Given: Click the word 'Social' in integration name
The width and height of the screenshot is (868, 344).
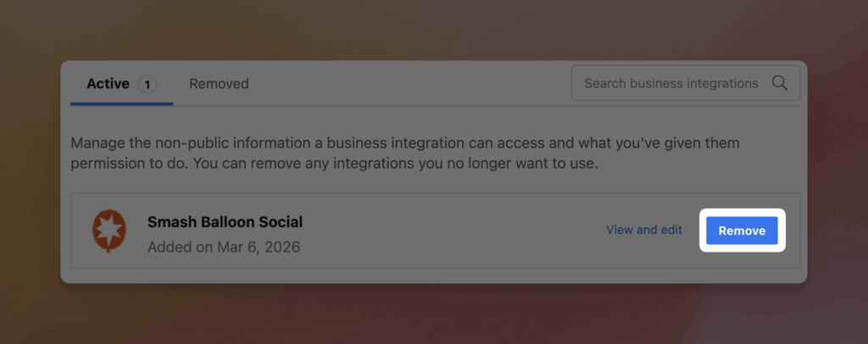Looking at the screenshot, I should pos(281,222).
